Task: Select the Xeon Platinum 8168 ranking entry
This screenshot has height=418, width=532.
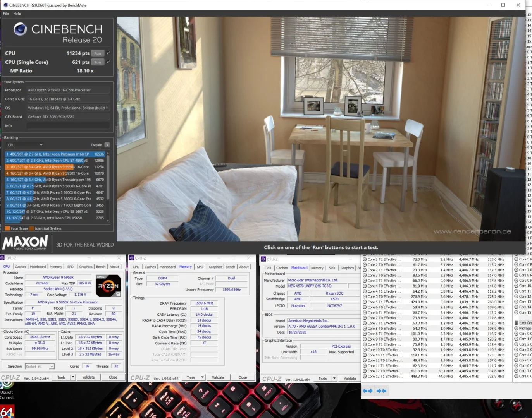Action: click(x=55, y=154)
